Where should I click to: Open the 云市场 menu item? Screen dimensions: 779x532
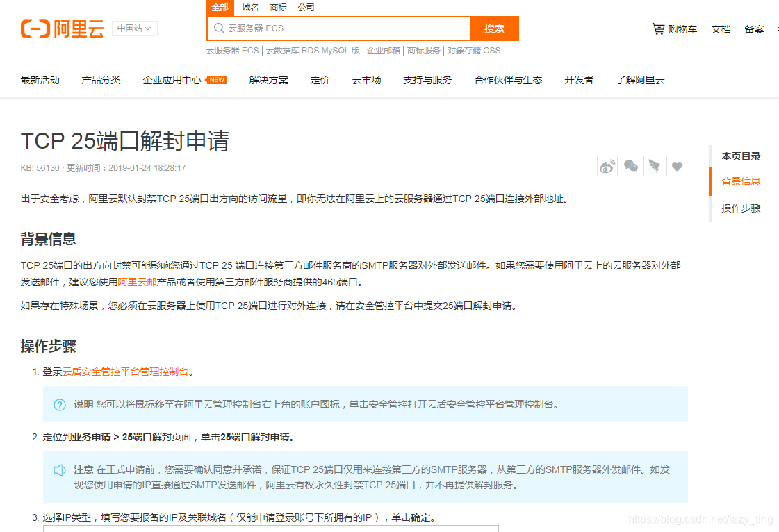(x=367, y=80)
